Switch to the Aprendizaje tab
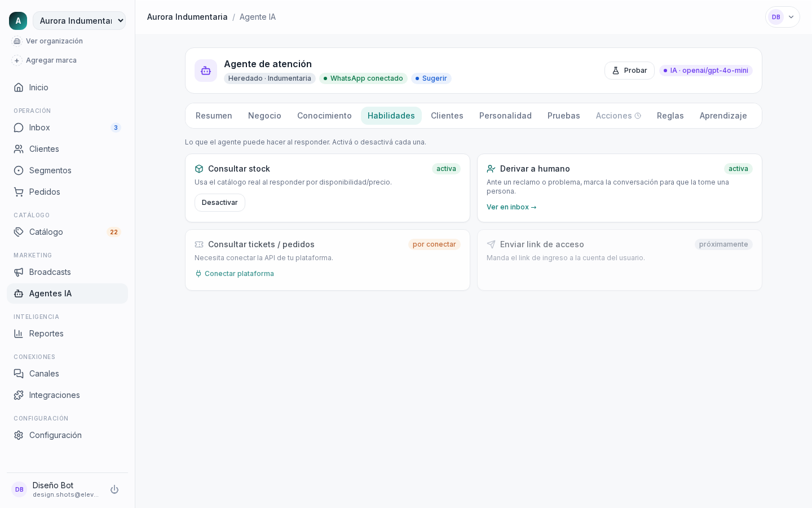The height and width of the screenshot is (508, 812). 723,116
